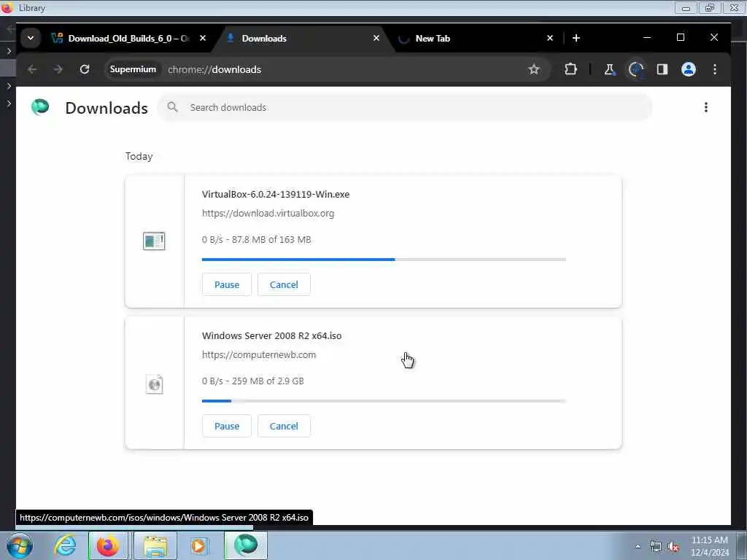Click the Supermium site chip
747x560 pixels.
point(133,69)
